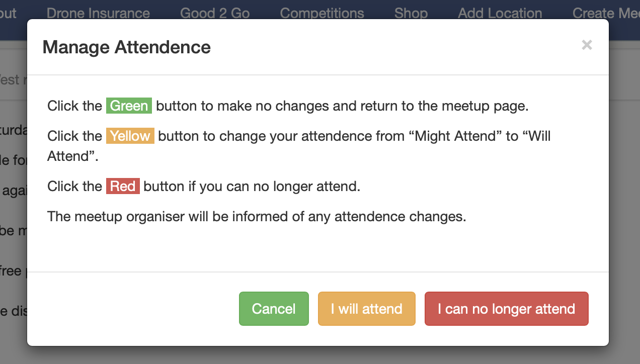
Task: Select Shop in the top navigation
Action: (x=411, y=13)
